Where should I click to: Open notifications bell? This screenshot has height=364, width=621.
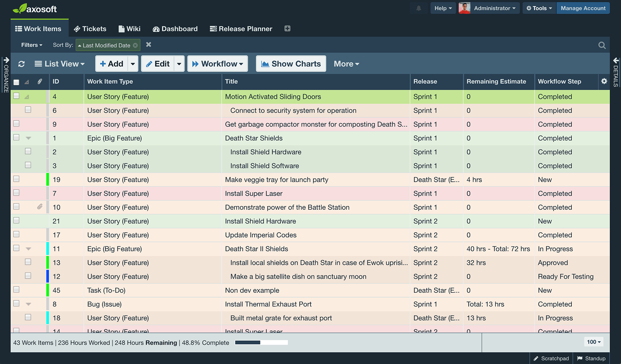419,8
